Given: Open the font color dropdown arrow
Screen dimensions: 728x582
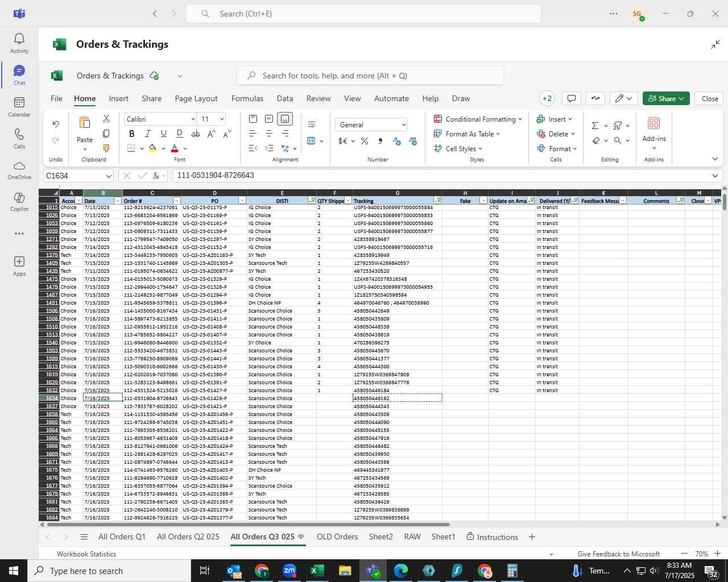Looking at the screenshot, I should 185,149.
